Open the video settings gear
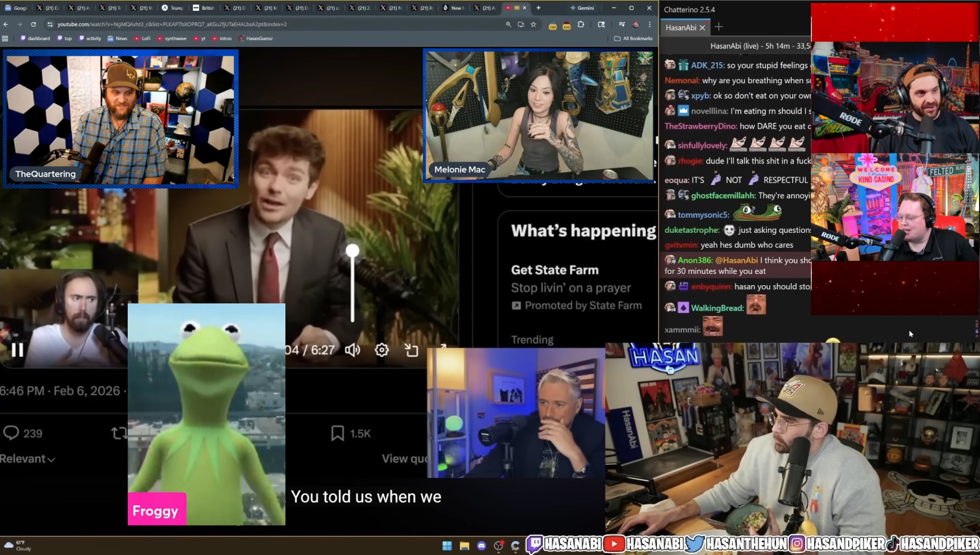980x555 pixels. (382, 350)
